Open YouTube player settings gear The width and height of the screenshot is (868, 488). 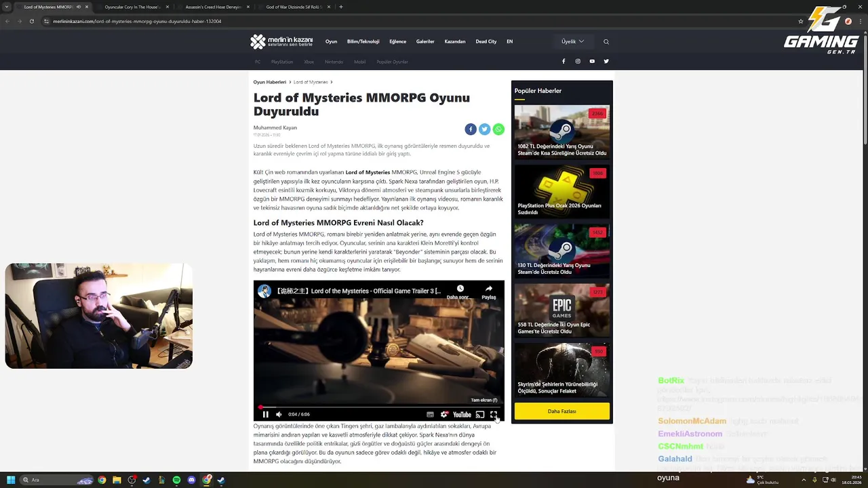coord(444,414)
